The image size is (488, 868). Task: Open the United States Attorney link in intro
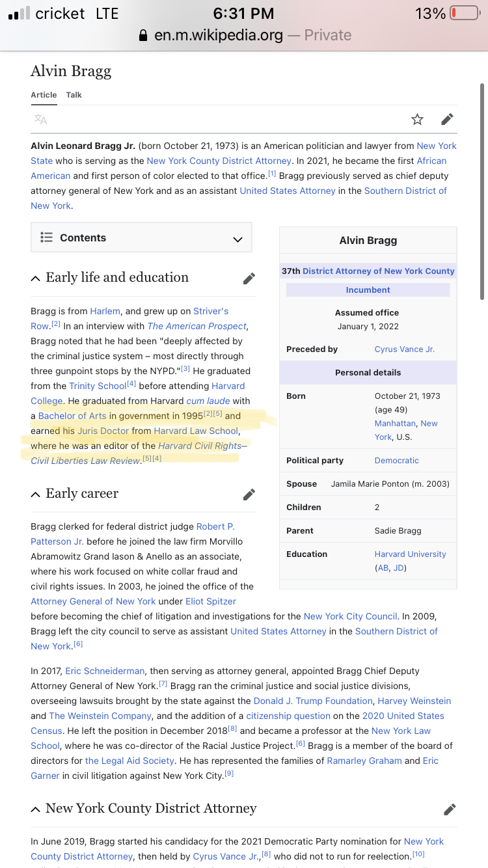coord(288,191)
